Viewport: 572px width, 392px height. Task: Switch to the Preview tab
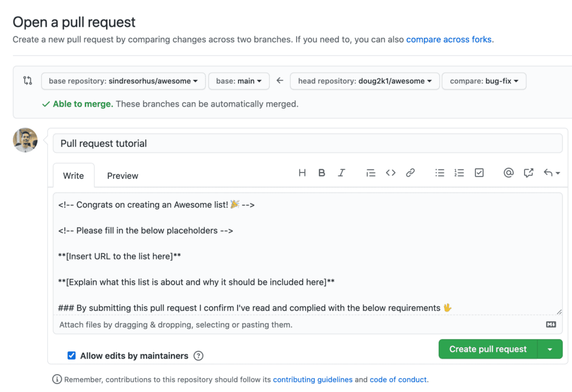122,175
